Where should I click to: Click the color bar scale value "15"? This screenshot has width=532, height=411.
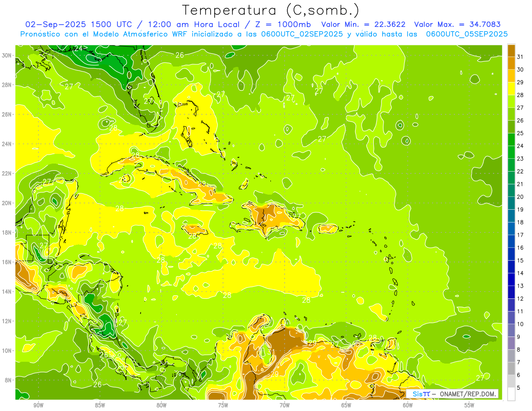click(520, 260)
